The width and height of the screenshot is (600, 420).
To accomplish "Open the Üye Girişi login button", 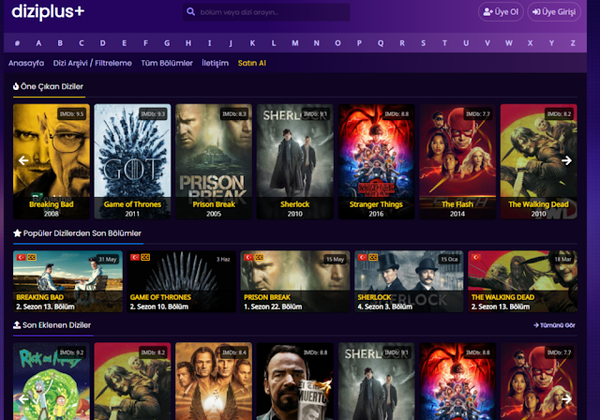I will [554, 12].
